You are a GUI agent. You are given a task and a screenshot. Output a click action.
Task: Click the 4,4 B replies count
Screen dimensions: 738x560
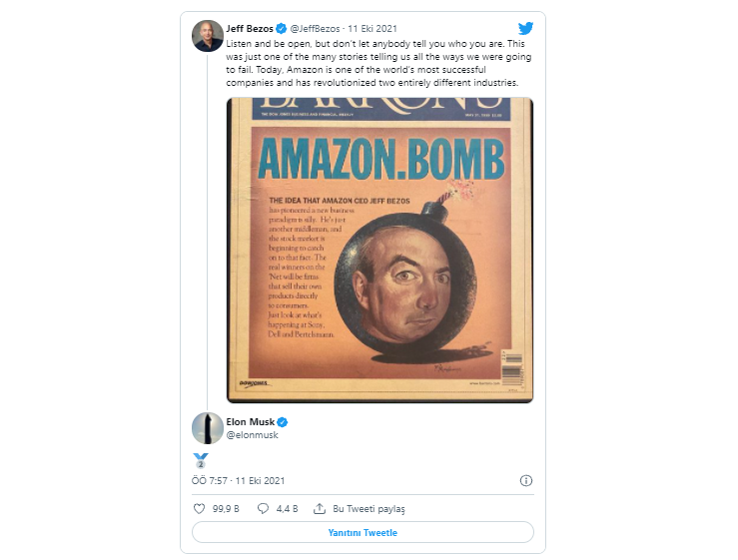click(287, 509)
